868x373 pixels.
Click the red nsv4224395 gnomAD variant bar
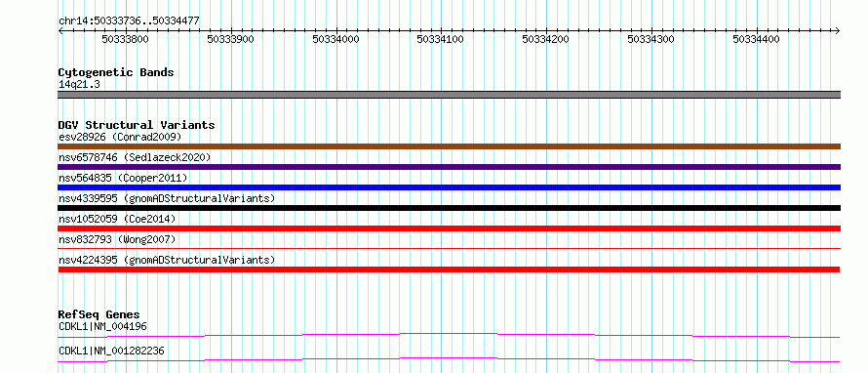click(449, 269)
